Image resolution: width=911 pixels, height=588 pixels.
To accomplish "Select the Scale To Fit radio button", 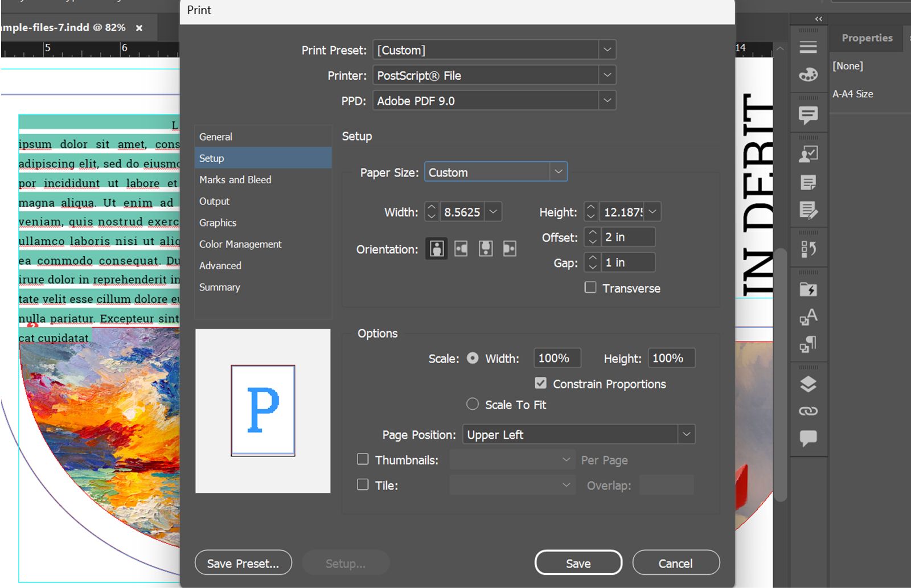I will click(x=473, y=404).
